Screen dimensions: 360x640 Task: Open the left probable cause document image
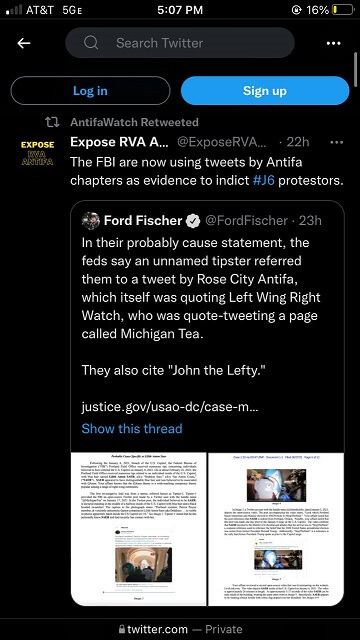coord(139,529)
